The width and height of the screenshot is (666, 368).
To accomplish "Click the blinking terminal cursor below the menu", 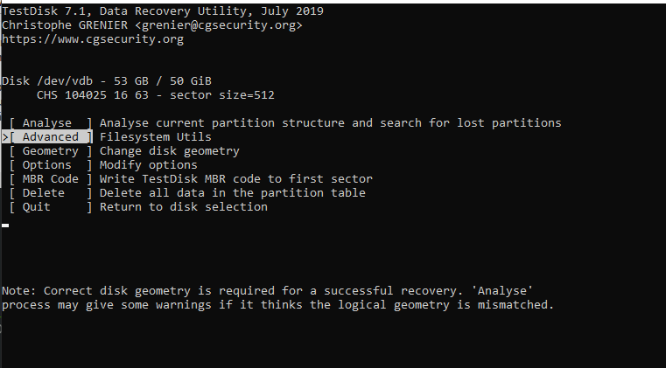I will pos(6,225).
